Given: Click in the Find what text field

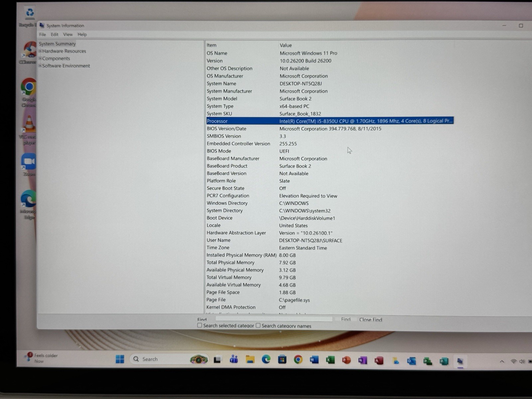Looking at the screenshot, I should pos(274,319).
